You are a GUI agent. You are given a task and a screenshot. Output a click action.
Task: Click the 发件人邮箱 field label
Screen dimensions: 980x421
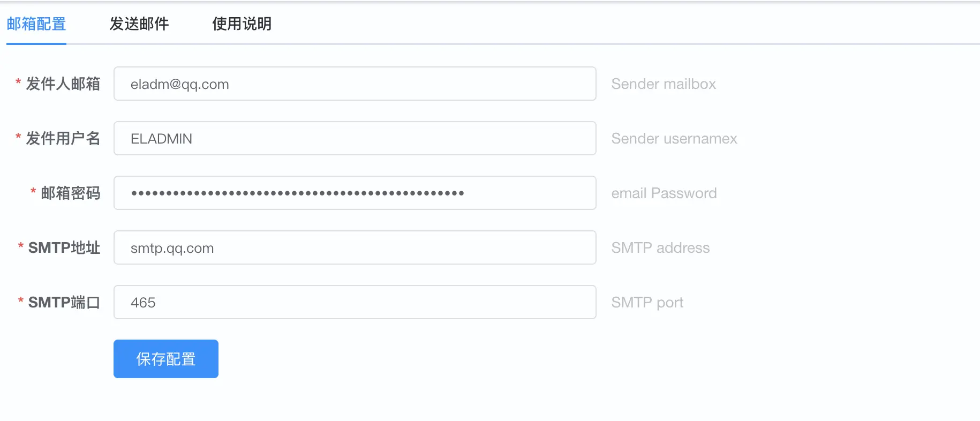click(63, 84)
